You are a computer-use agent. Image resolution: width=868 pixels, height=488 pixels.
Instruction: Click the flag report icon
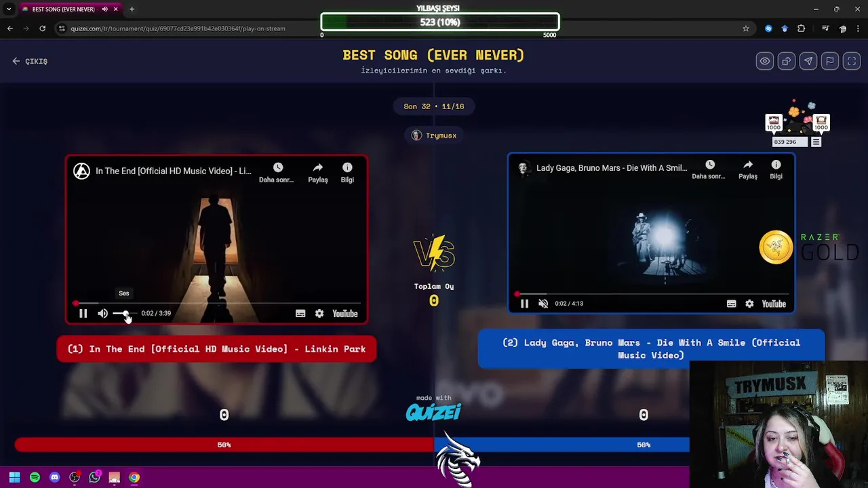pyautogui.click(x=830, y=61)
